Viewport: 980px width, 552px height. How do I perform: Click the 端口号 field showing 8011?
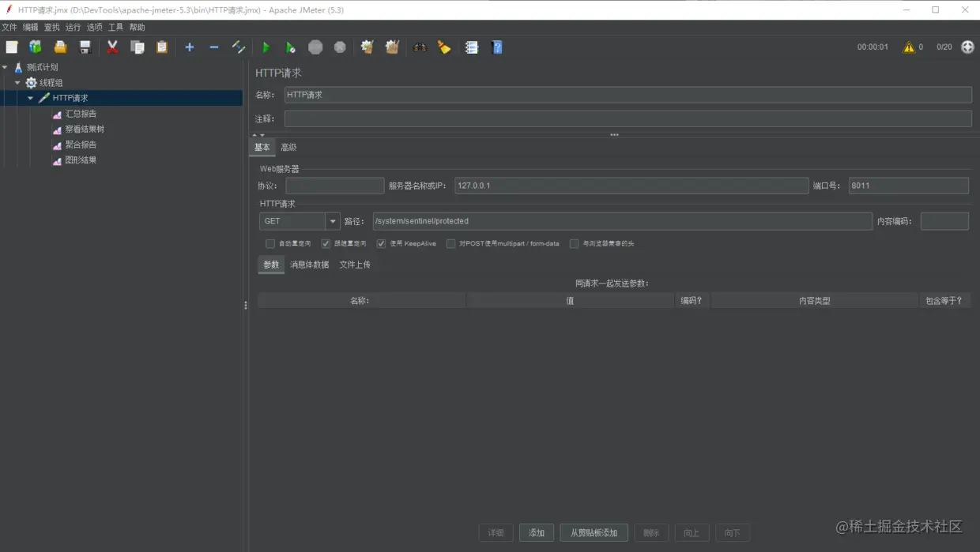(x=909, y=186)
